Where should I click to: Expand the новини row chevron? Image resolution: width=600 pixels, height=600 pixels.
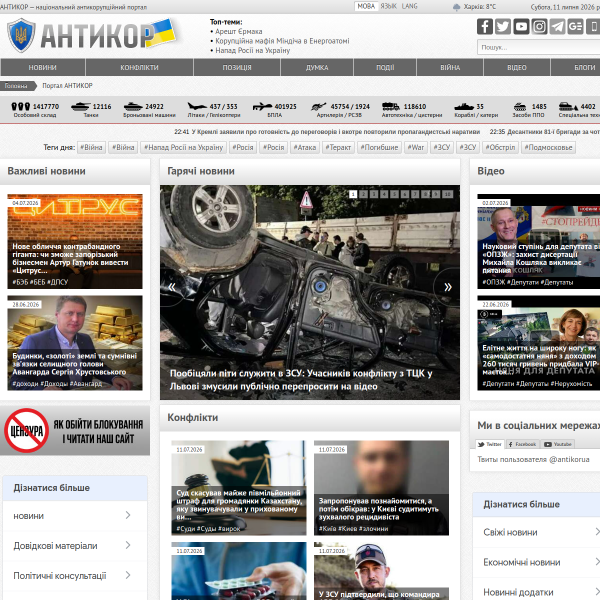(128, 515)
